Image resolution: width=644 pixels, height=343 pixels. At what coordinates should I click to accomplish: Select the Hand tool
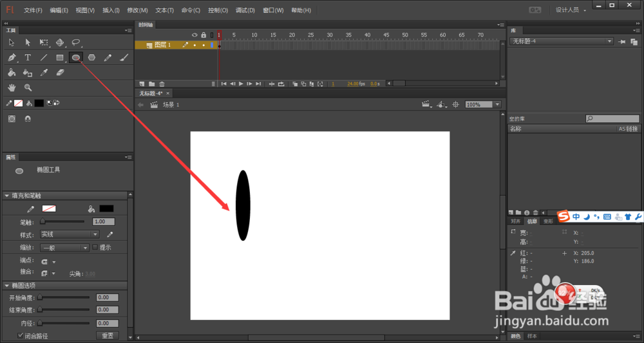(12, 88)
